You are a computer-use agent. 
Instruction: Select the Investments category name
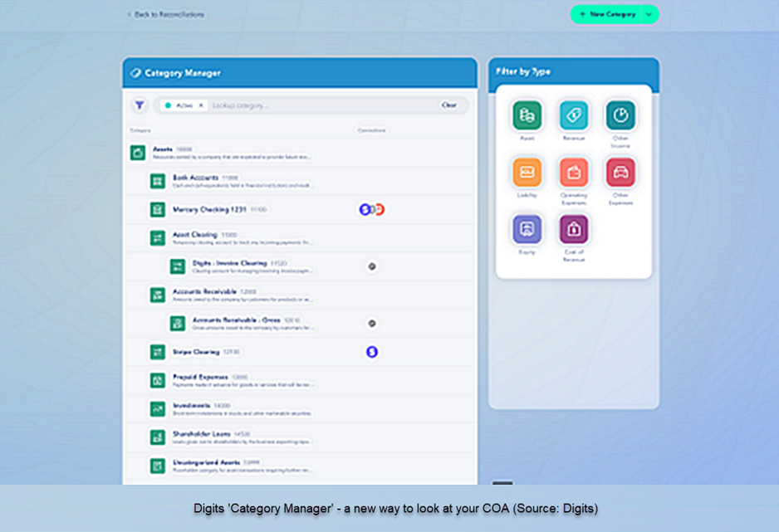click(x=191, y=406)
